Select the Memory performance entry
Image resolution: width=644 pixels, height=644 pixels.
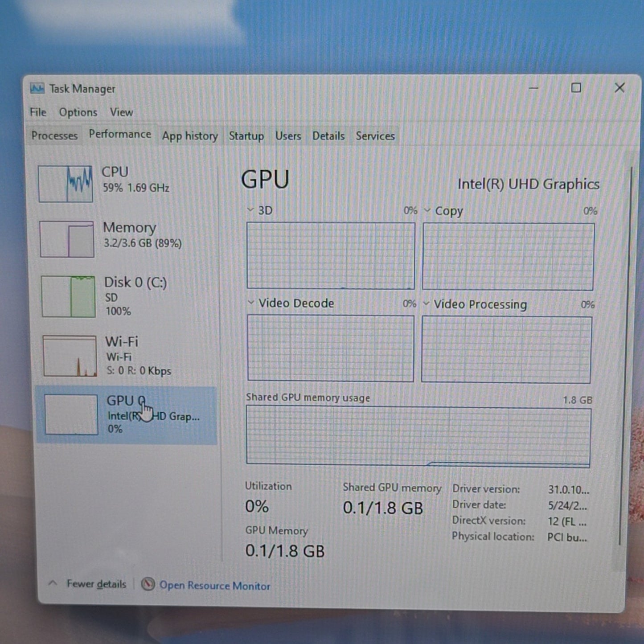point(125,239)
